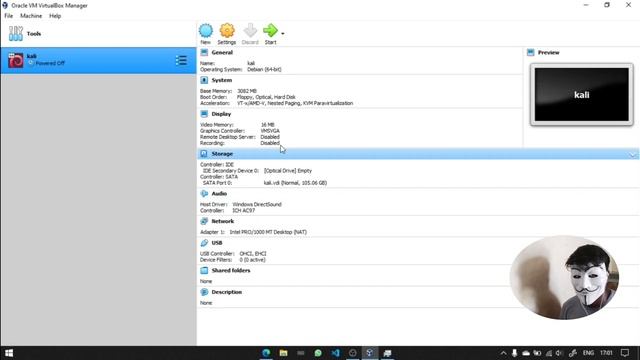Click the Network heading link
The image size is (640, 360).
(222, 221)
